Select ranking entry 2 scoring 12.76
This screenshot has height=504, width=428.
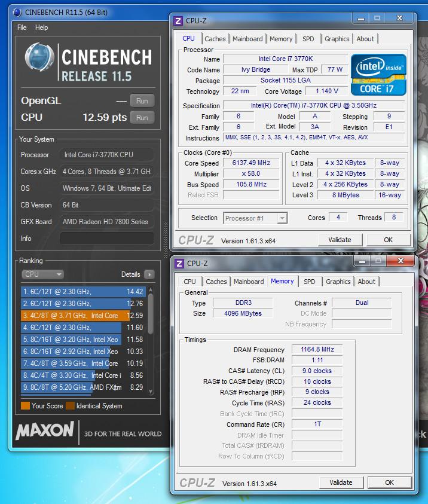(x=83, y=304)
